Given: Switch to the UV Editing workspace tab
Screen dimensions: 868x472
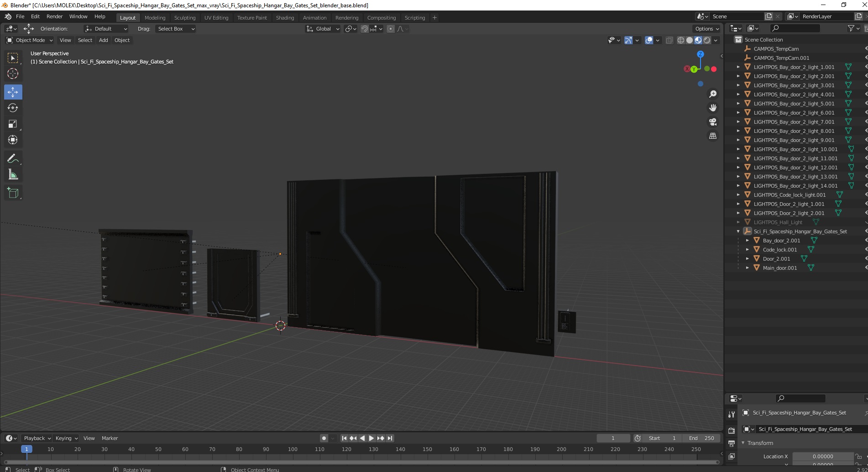Looking at the screenshot, I should 216,18.
